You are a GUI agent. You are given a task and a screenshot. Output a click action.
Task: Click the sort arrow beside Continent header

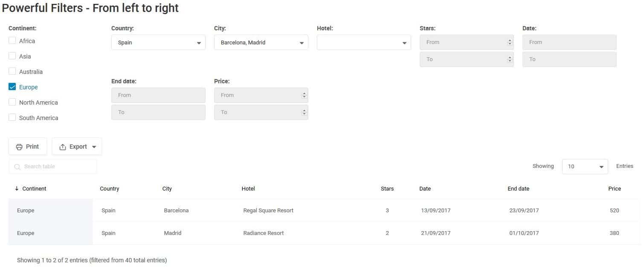(x=17, y=189)
